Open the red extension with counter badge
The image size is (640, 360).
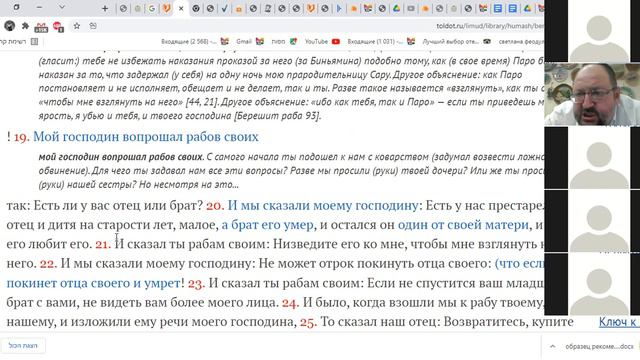coord(58,27)
